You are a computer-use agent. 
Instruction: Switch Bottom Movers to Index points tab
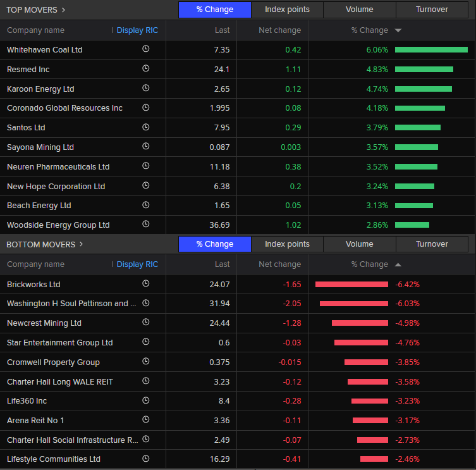click(287, 244)
